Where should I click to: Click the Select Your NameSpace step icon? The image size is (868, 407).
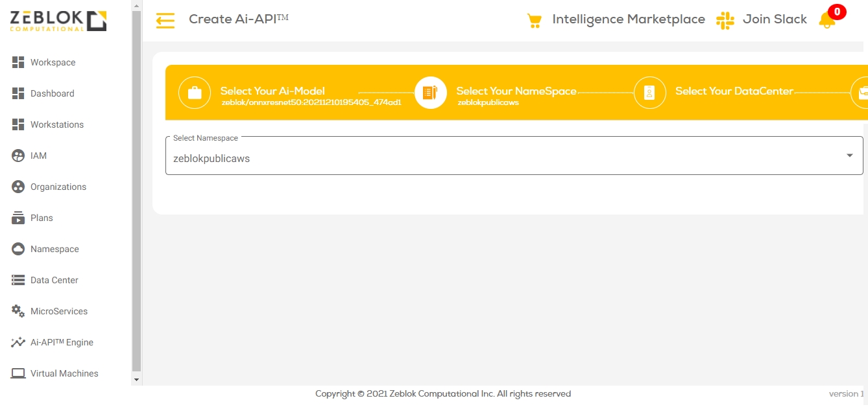coord(430,93)
